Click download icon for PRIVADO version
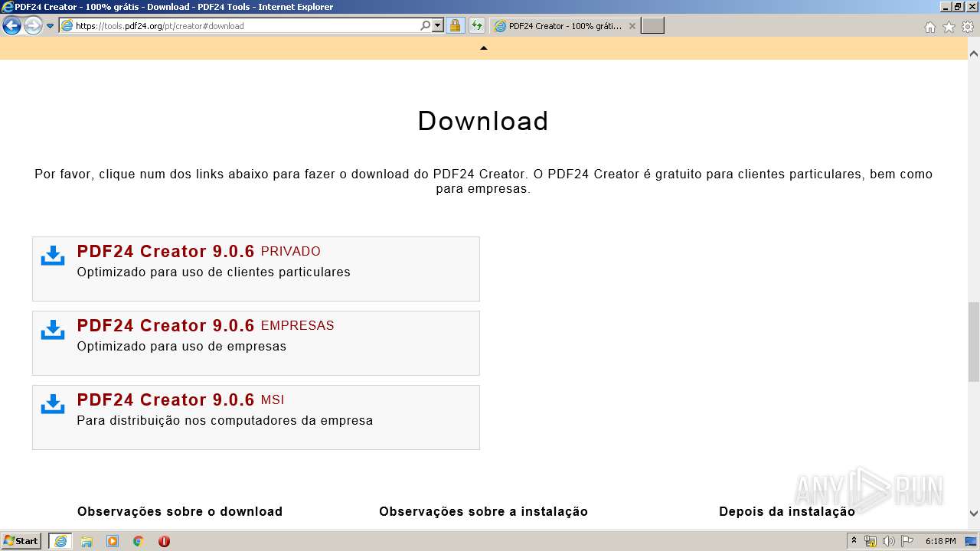Viewport: 980px width, 551px height. [x=53, y=256]
